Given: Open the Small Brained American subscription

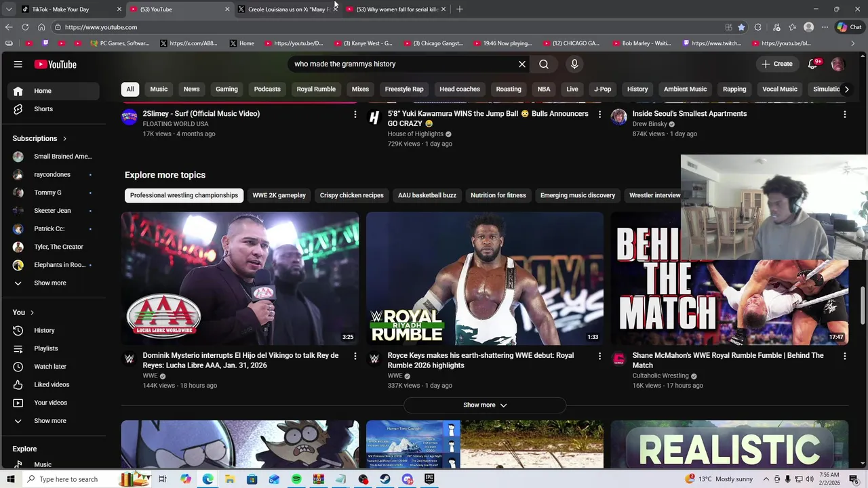Looking at the screenshot, I should pyautogui.click(x=53, y=157).
